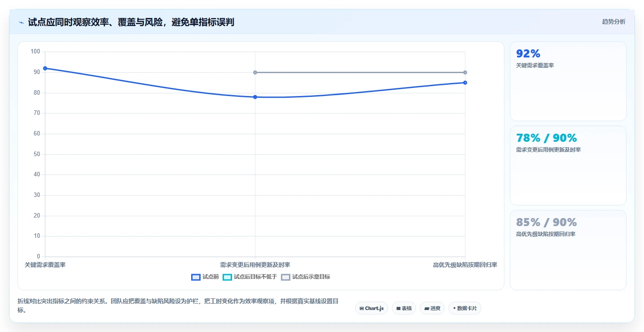This screenshot has width=644, height=332.
Task: Click the blue data point at 78
Action: pos(255,97)
